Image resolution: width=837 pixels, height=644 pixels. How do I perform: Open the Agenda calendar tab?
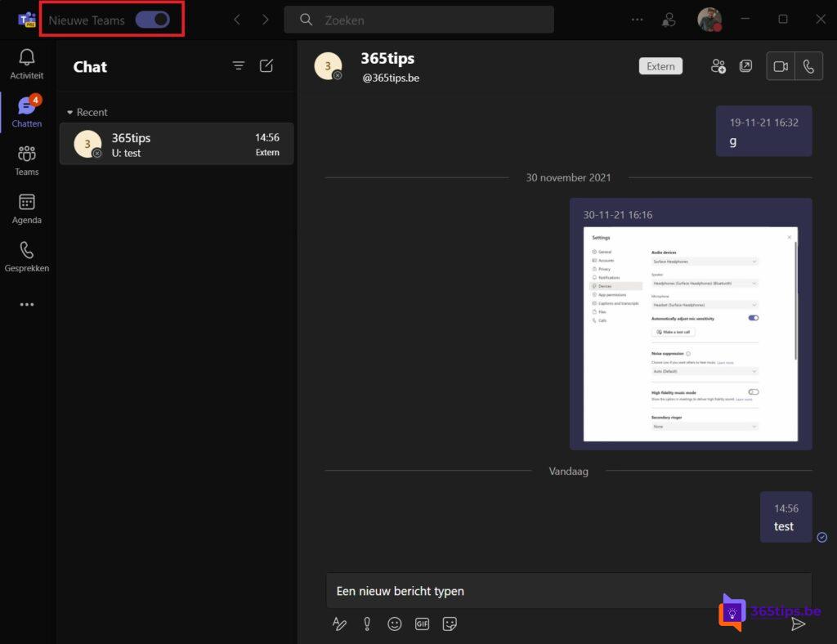[x=27, y=208]
